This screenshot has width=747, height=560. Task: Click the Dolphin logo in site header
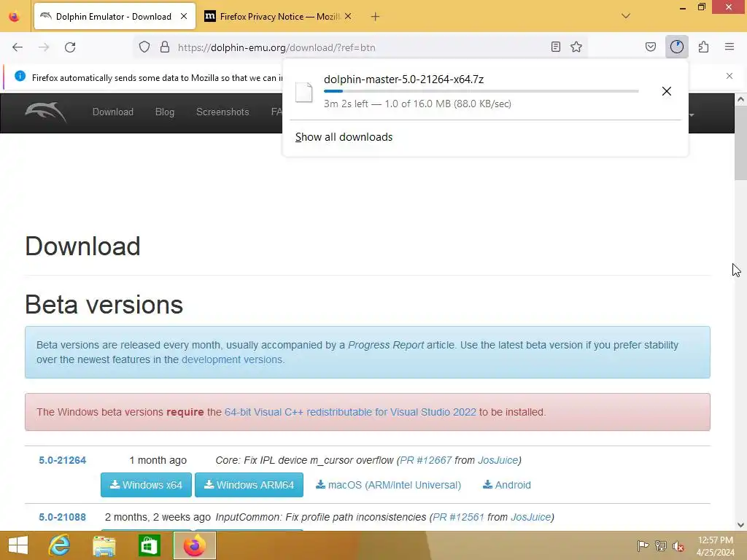pos(46,112)
